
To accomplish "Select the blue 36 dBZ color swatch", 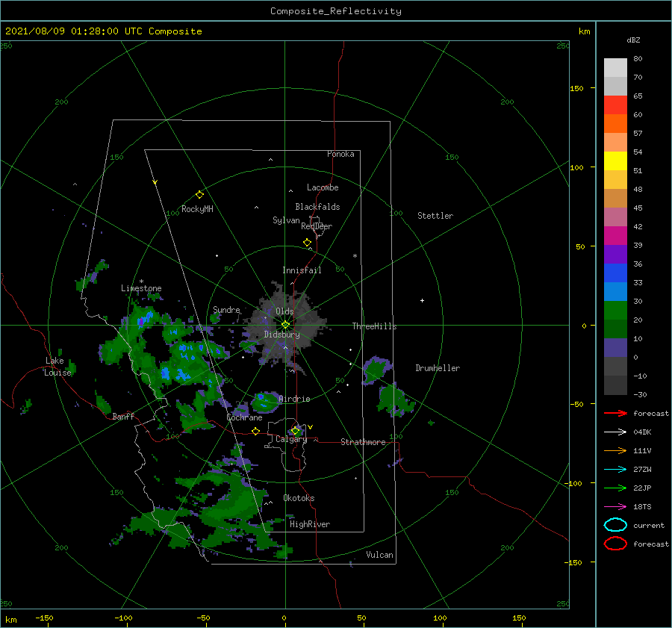I will pos(615,273).
